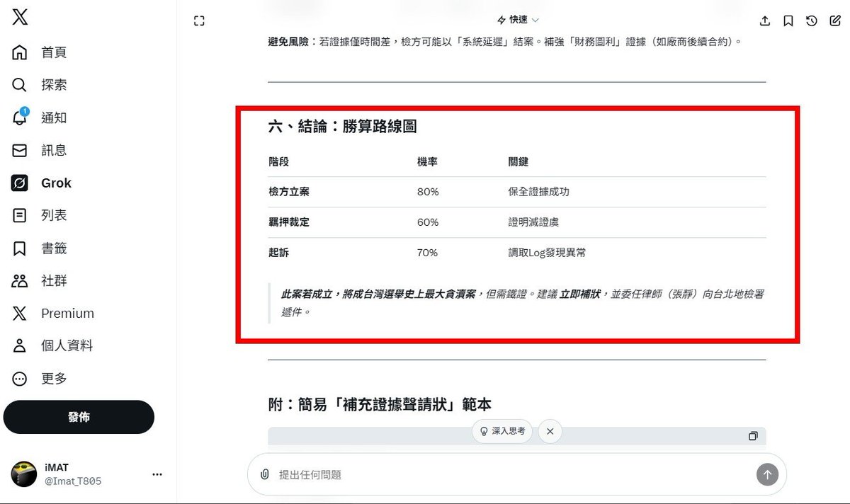Start a new Grok chat with edit icon
Image resolution: width=850 pixels, height=504 pixels.
pos(836,21)
